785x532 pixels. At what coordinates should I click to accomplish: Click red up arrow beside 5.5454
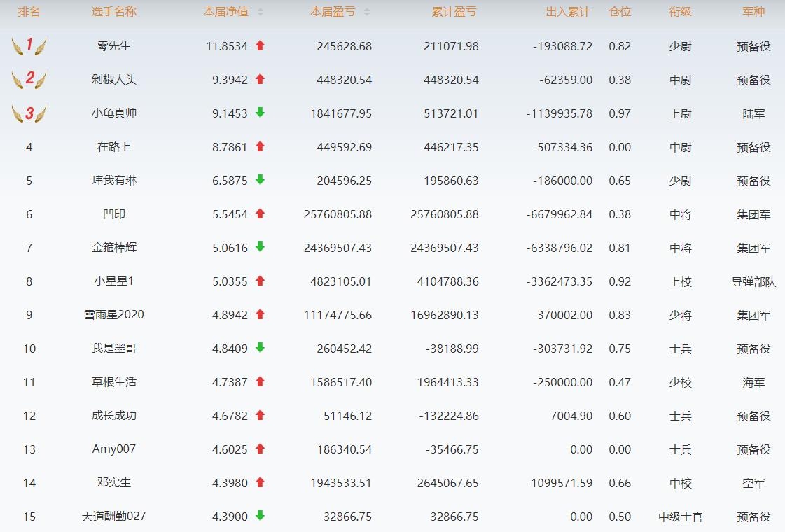260,213
